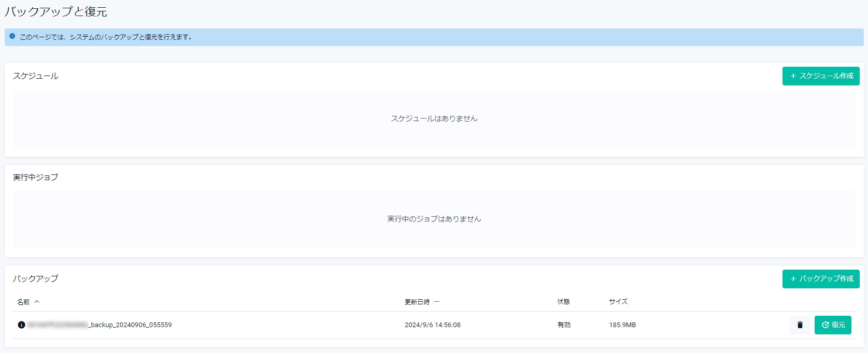Click the スケジュールはありません empty message
The width and height of the screenshot is (868, 353).
pyautogui.click(x=434, y=119)
